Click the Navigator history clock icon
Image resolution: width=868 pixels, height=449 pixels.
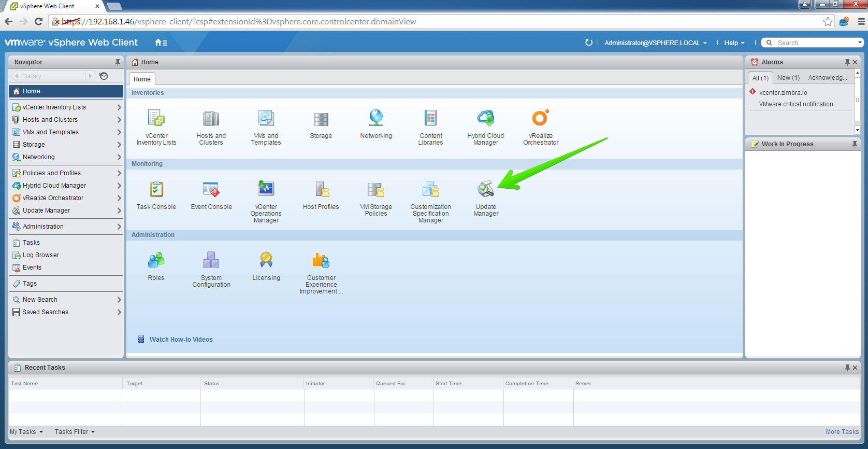click(x=104, y=76)
